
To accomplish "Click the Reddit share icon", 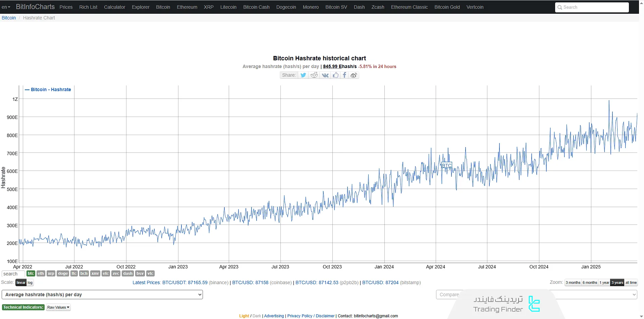I will [x=314, y=75].
